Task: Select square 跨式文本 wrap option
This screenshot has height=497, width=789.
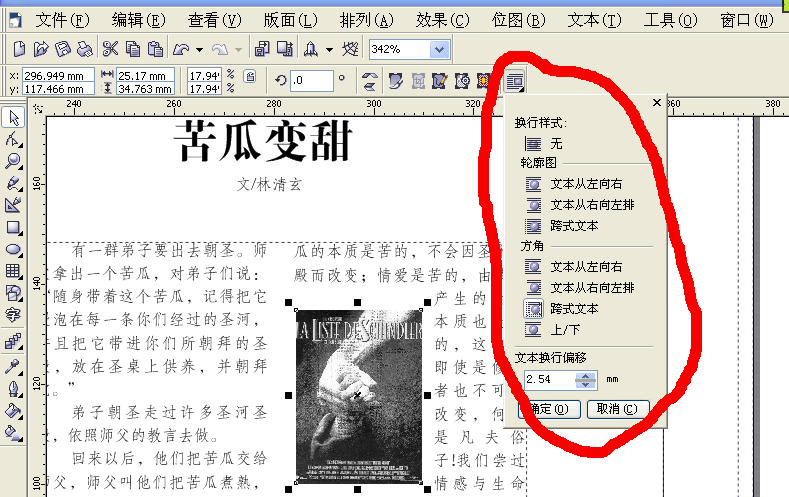Action: point(562,309)
